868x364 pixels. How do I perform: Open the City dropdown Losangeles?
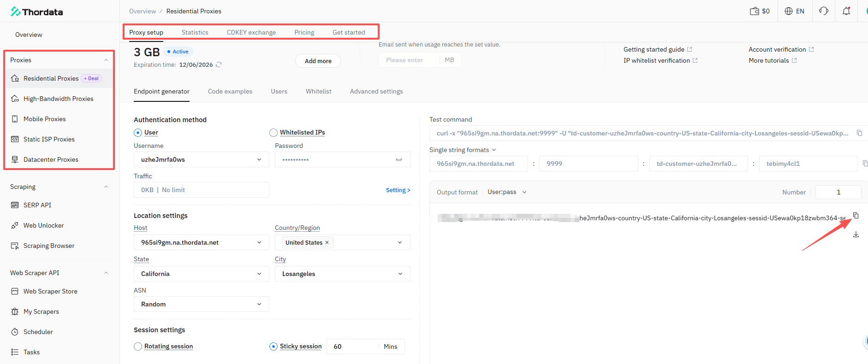pyautogui.click(x=343, y=274)
